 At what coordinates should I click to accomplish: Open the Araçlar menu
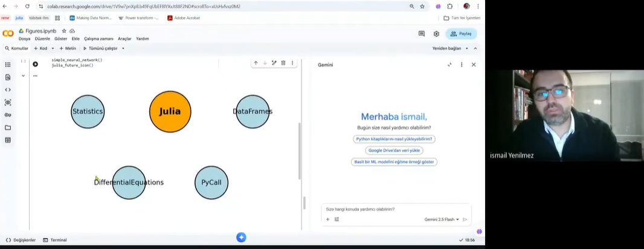point(124,39)
